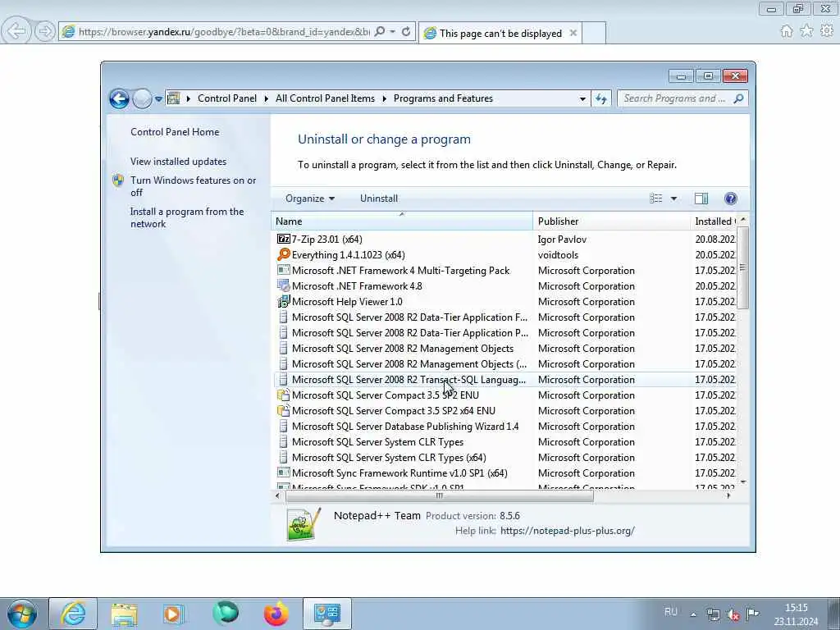Image resolution: width=840 pixels, height=630 pixels.
Task: Click the search magnifier in Programs window
Action: tap(739, 98)
